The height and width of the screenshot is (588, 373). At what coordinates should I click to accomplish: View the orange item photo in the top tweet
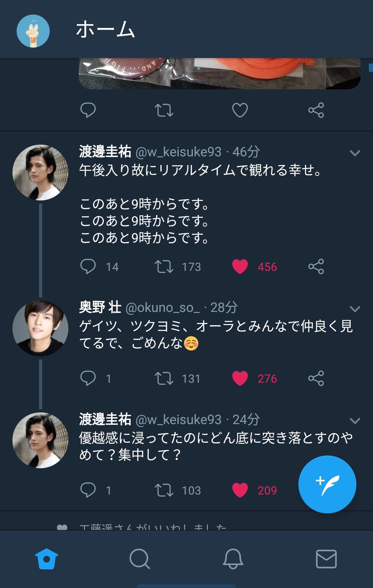point(220,73)
